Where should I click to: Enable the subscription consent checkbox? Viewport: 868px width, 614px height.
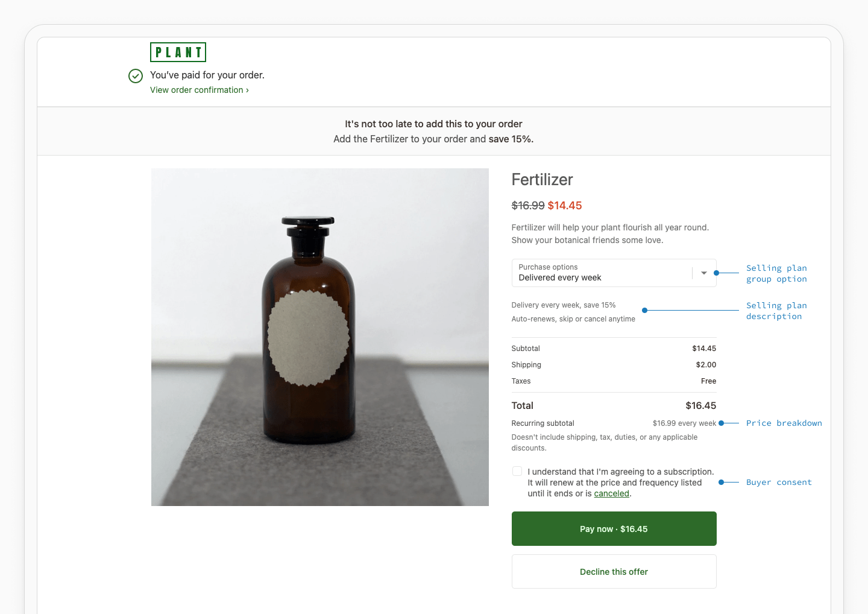click(517, 471)
